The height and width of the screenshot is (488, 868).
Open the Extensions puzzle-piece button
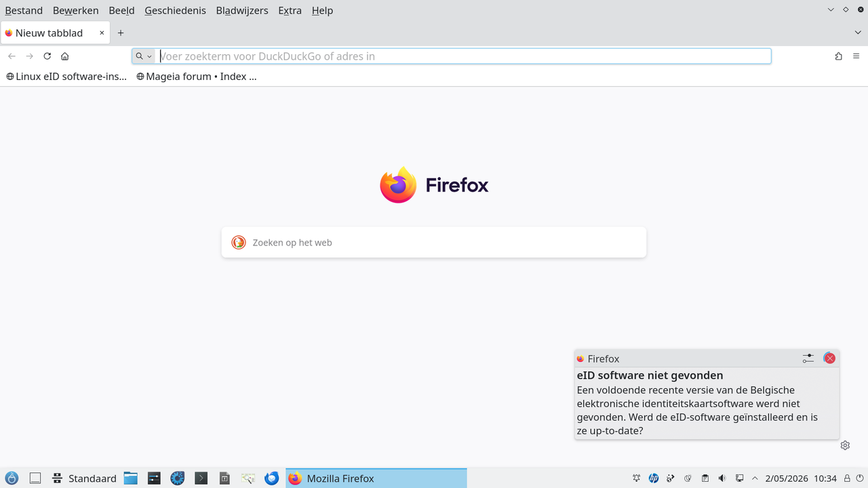point(839,56)
